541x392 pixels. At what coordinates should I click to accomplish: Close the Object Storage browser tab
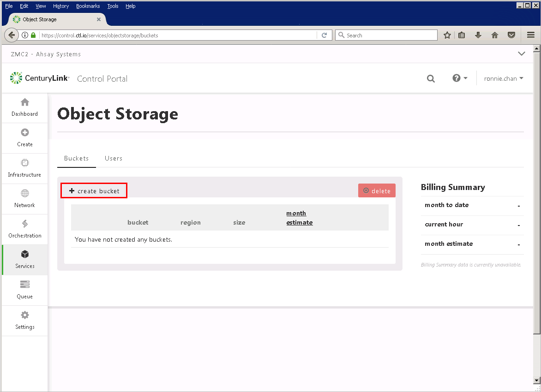[x=99, y=19]
